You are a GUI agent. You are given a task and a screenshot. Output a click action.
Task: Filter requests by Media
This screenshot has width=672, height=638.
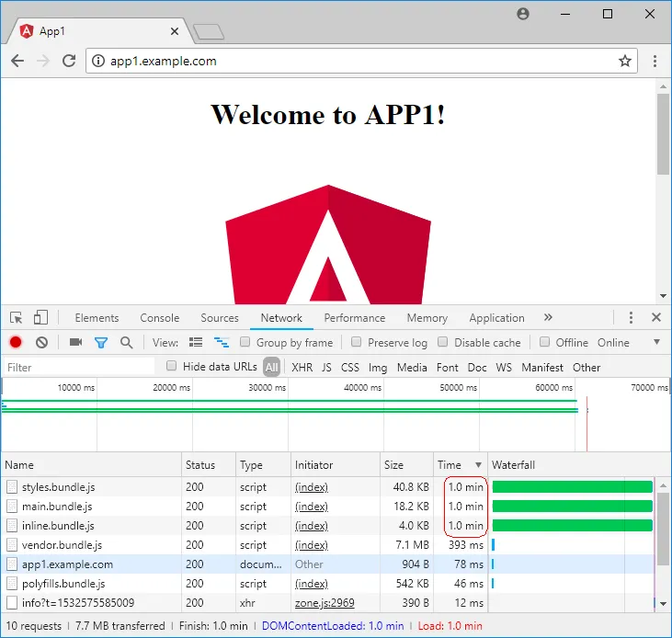pos(412,368)
